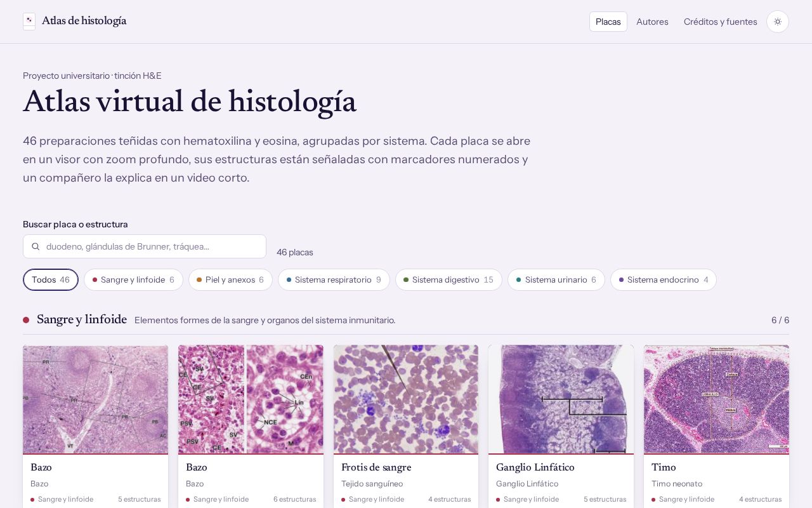Image resolution: width=812 pixels, height=508 pixels.
Task: Click the 'Timo neonato' subtitle
Action: pos(677,484)
